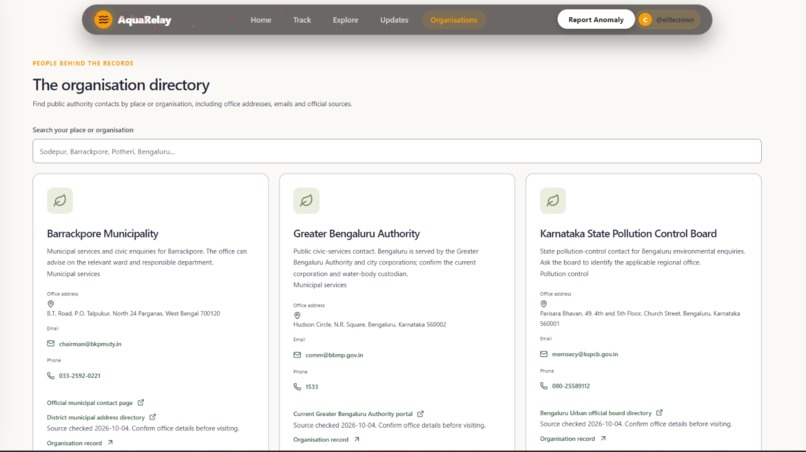The image size is (806, 452).
Task: Click the Report Anomaly button
Action: 596,20
